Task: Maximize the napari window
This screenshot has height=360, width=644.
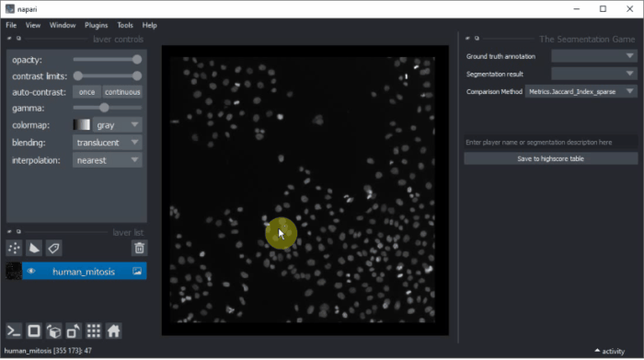Action: pyautogui.click(x=603, y=9)
